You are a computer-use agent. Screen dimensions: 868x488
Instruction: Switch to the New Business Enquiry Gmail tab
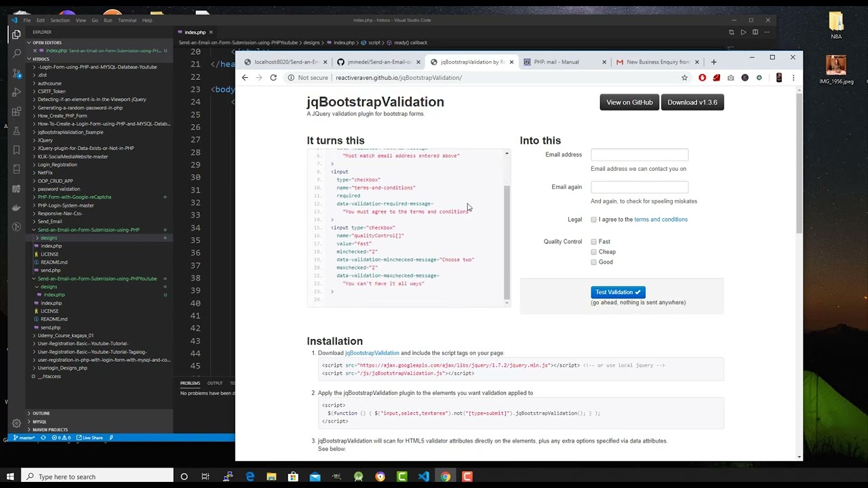click(658, 62)
